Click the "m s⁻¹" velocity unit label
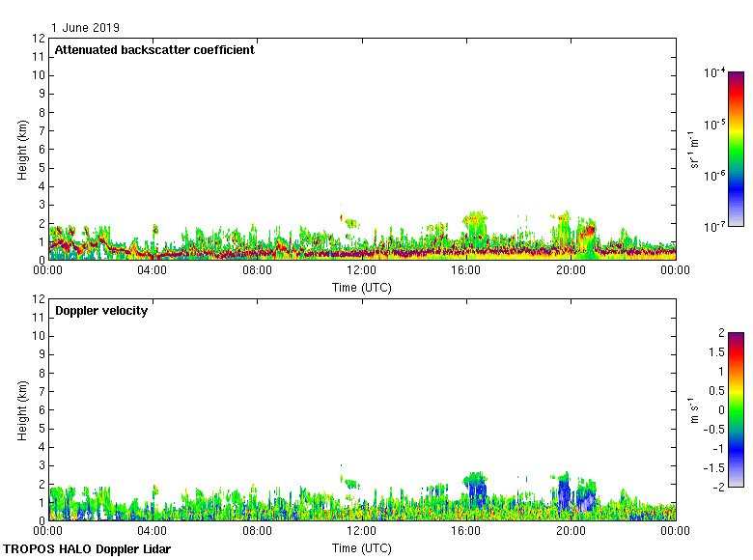Image resolution: width=753 pixels, height=560 pixels. click(x=695, y=410)
